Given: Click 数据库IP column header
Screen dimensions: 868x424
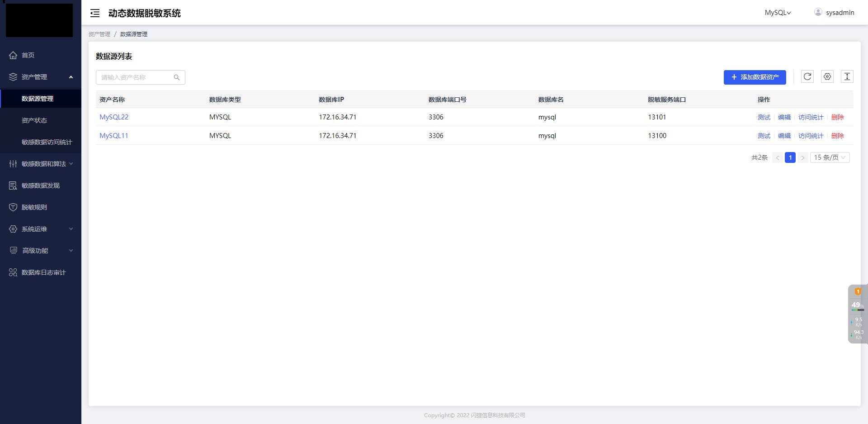Looking at the screenshot, I should point(331,100).
